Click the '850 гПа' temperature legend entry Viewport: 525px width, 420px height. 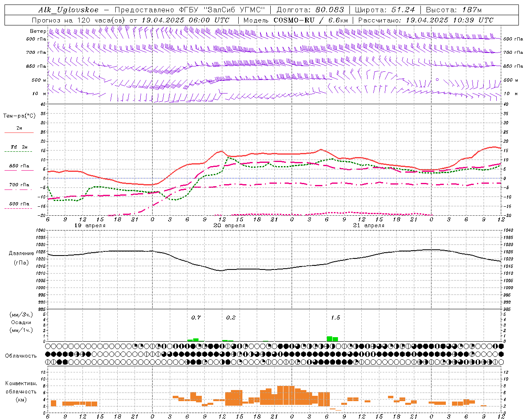[x=19, y=166]
